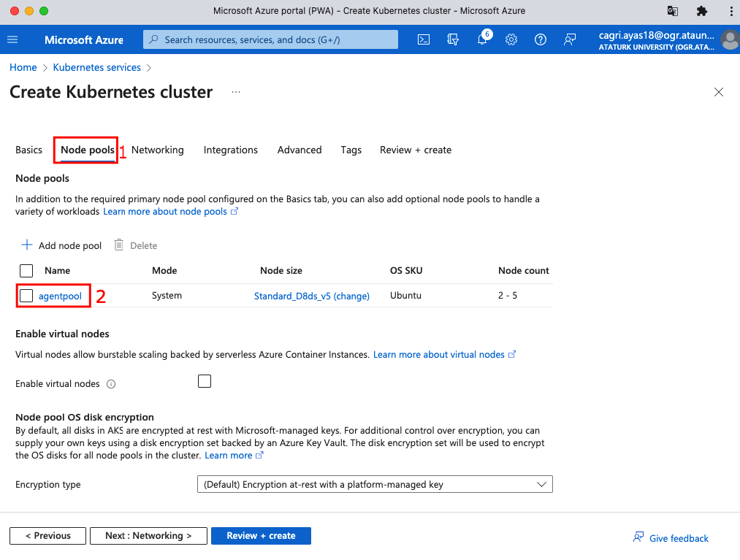
Task: Click the Enable virtual nodes info icon
Action: point(112,384)
